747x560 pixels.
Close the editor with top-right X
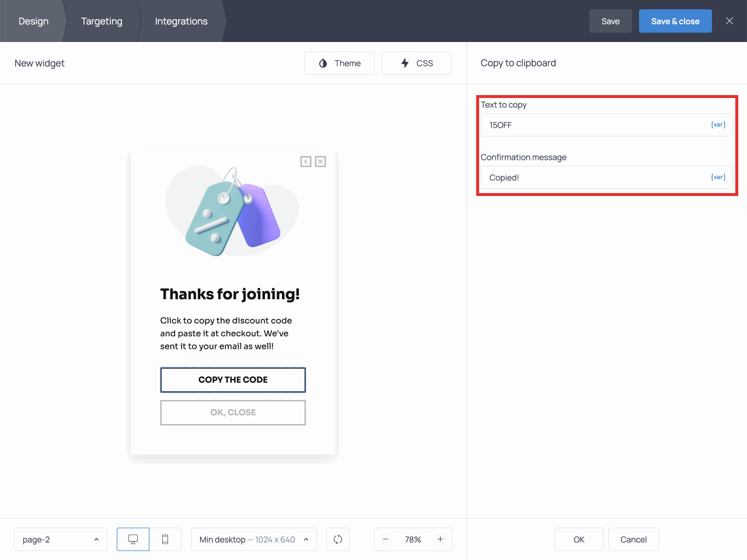point(729,21)
